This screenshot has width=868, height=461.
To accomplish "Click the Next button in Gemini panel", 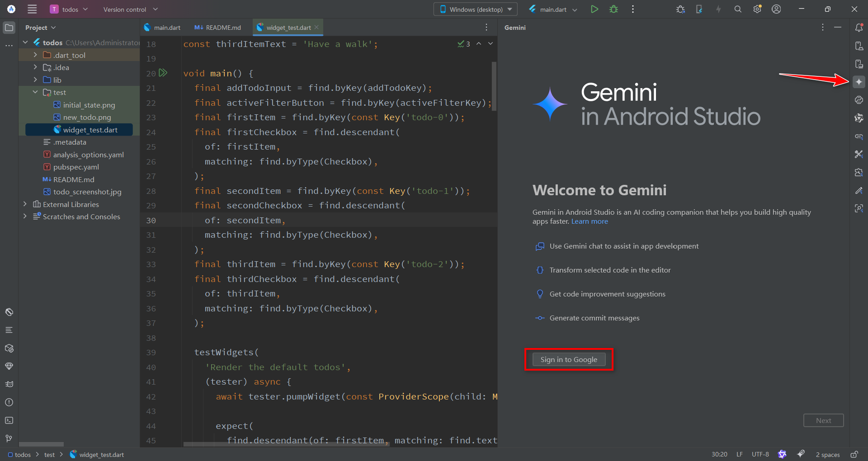I will click(823, 420).
